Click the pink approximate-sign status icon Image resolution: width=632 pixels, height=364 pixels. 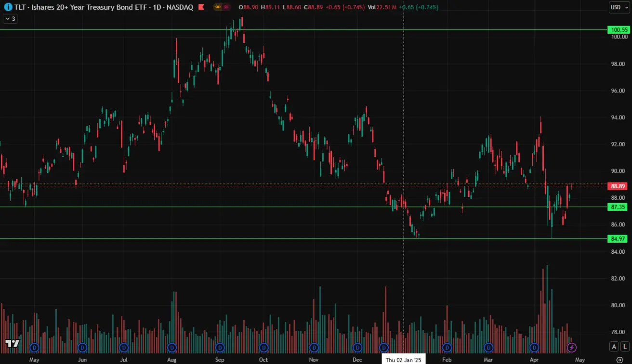[226, 7]
